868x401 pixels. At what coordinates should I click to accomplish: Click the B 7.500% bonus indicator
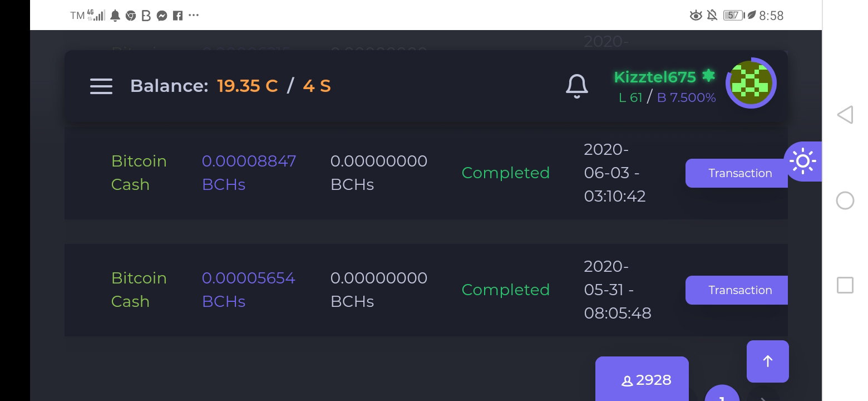tap(687, 98)
